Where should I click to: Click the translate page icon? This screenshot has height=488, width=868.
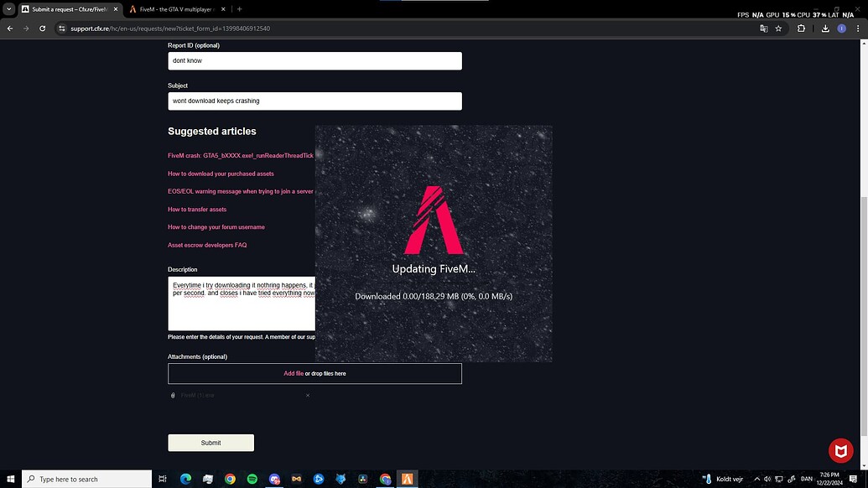click(x=763, y=29)
